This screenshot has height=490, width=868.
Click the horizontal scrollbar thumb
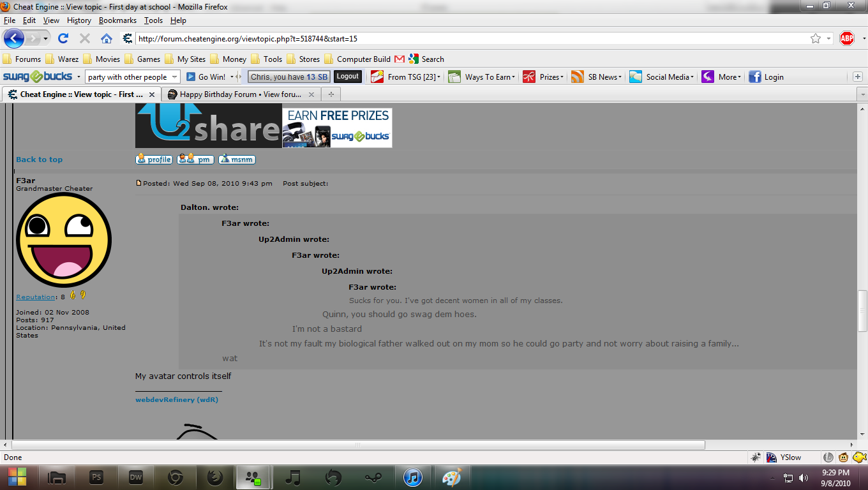[x=359, y=445]
